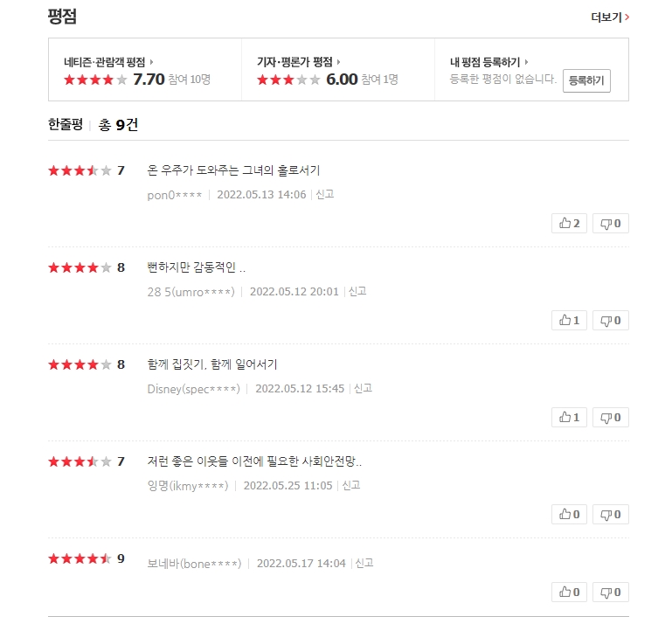Dislike the Disney(spec****) review
672x617 pixels.
tap(611, 418)
